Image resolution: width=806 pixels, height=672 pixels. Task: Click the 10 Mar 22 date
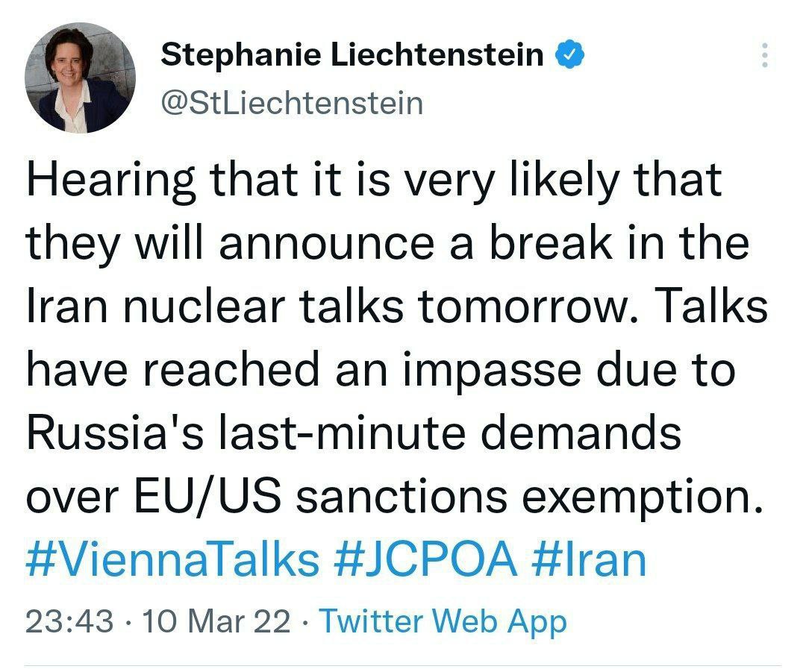point(216,621)
